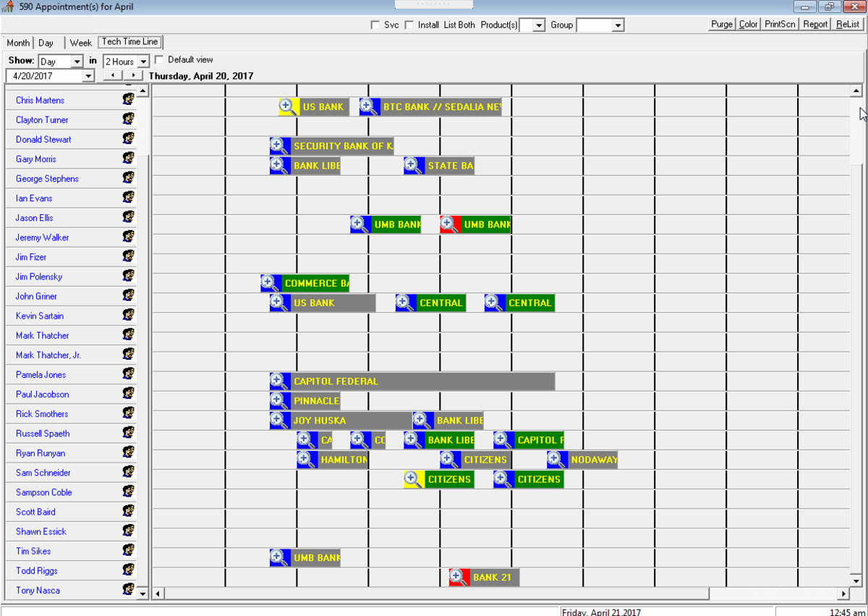Open magnifier on Ryan Runyan CITIZENS appointment
The width and height of the screenshot is (868, 616).
click(x=450, y=459)
